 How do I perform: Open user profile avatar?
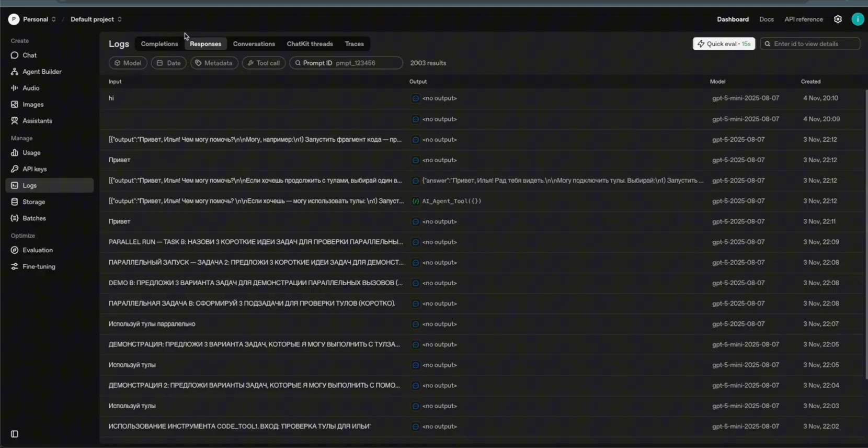(858, 19)
